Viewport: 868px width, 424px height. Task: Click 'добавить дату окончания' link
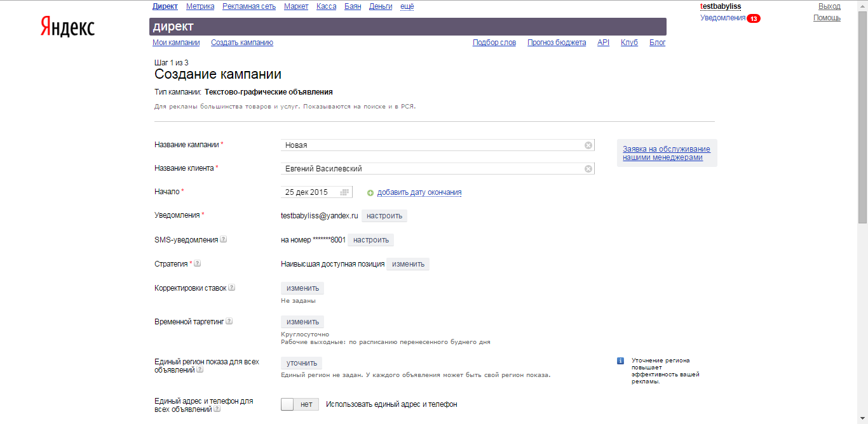[x=419, y=192]
